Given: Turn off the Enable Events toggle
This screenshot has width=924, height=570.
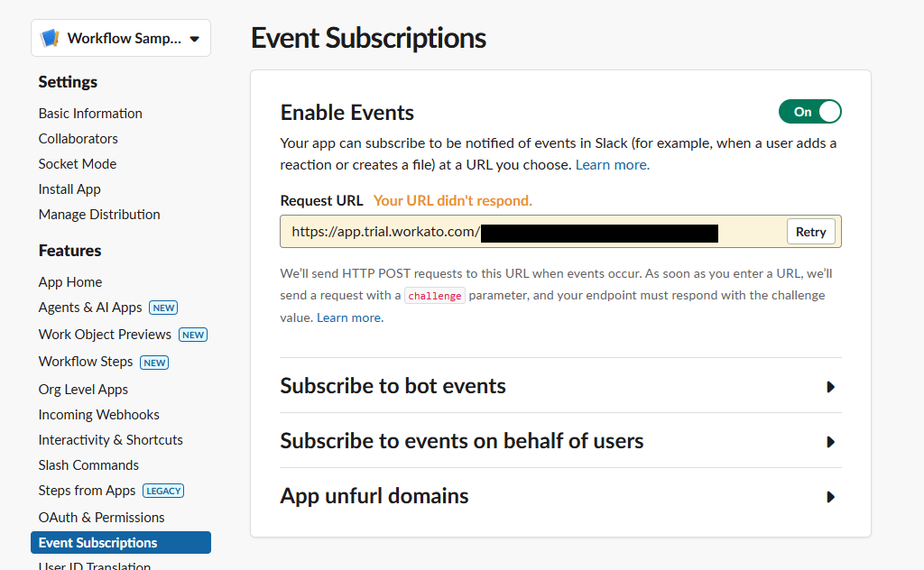Looking at the screenshot, I should (x=809, y=112).
